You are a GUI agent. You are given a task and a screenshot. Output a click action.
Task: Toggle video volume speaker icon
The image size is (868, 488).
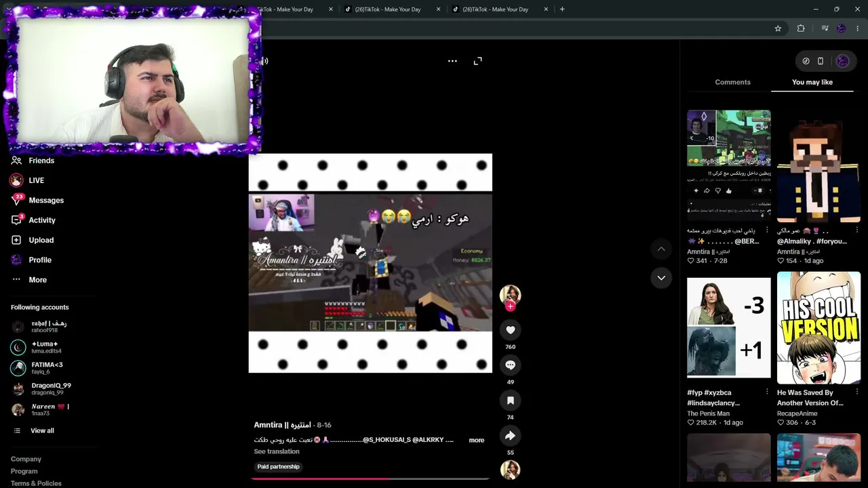click(264, 61)
